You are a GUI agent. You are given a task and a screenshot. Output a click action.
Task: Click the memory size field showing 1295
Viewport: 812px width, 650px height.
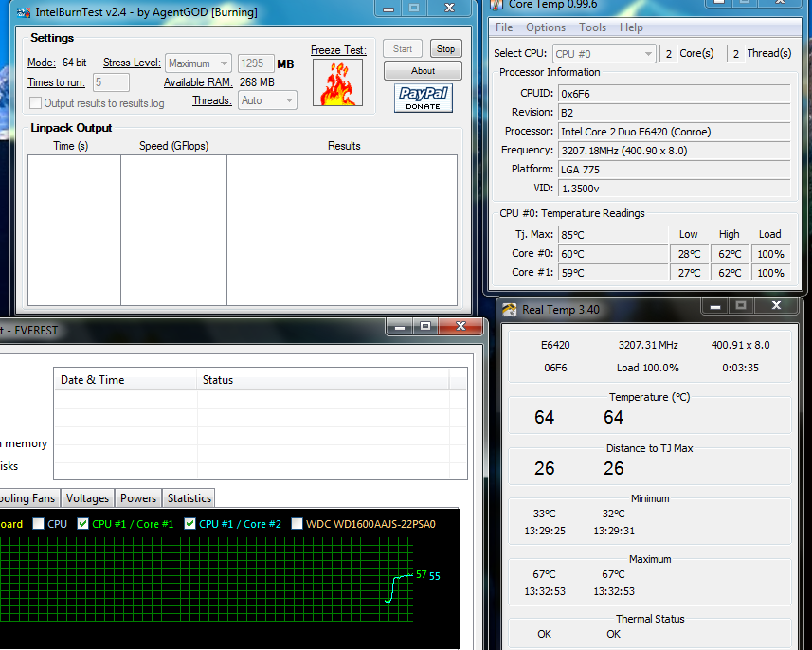255,63
